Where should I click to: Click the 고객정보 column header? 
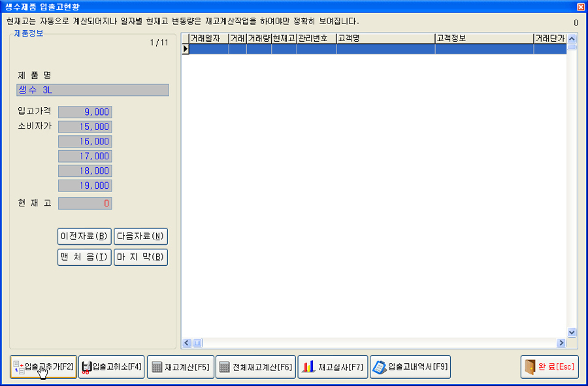(x=485, y=39)
